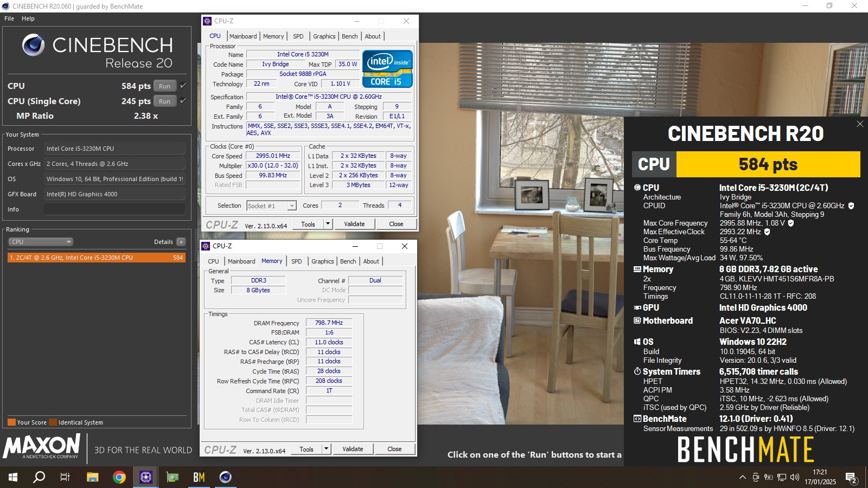Image resolution: width=868 pixels, height=488 pixels.
Task: Click the Processor field Intel Core i5-3230M CPU
Action: click(115, 149)
